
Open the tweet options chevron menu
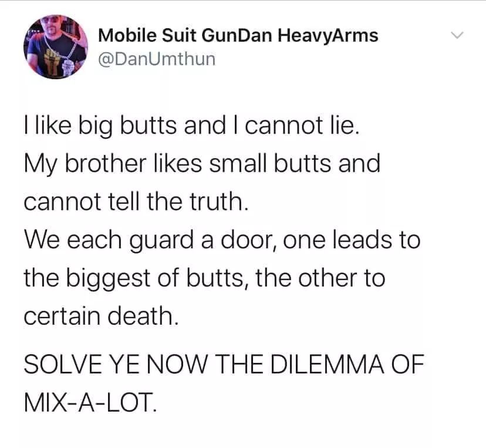(x=457, y=35)
